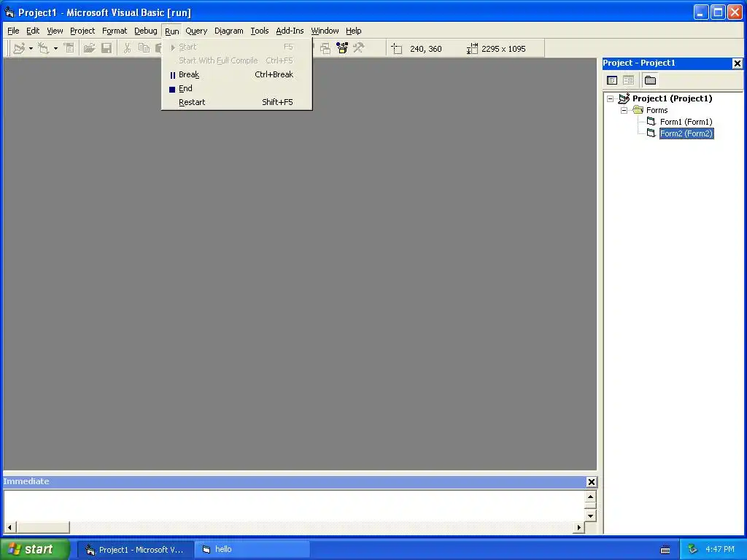
Task: Click the Immediate window horizontal scrollbar thumb
Action: tap(43, 527)
